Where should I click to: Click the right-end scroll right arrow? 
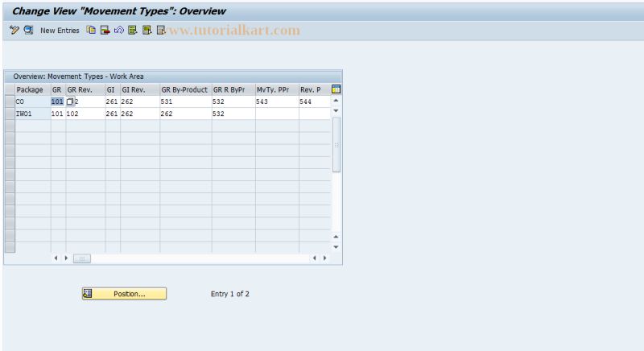(x=325, y=258)
